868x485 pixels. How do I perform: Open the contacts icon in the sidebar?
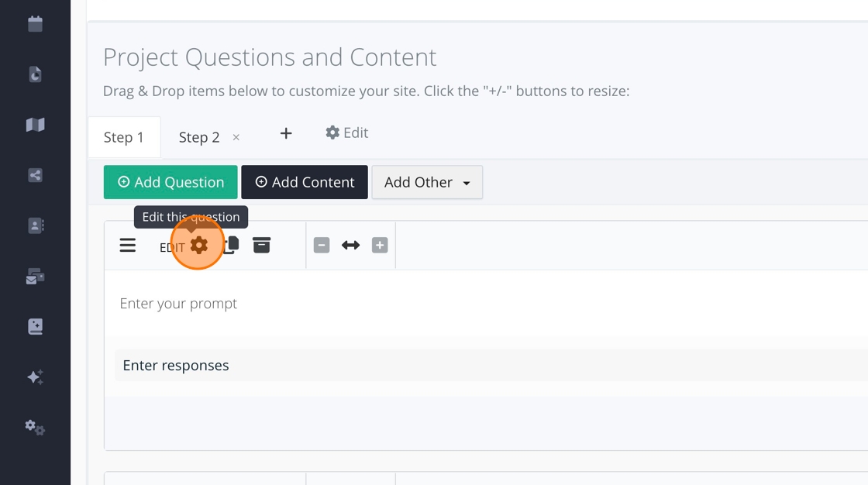tap(35, 225)
